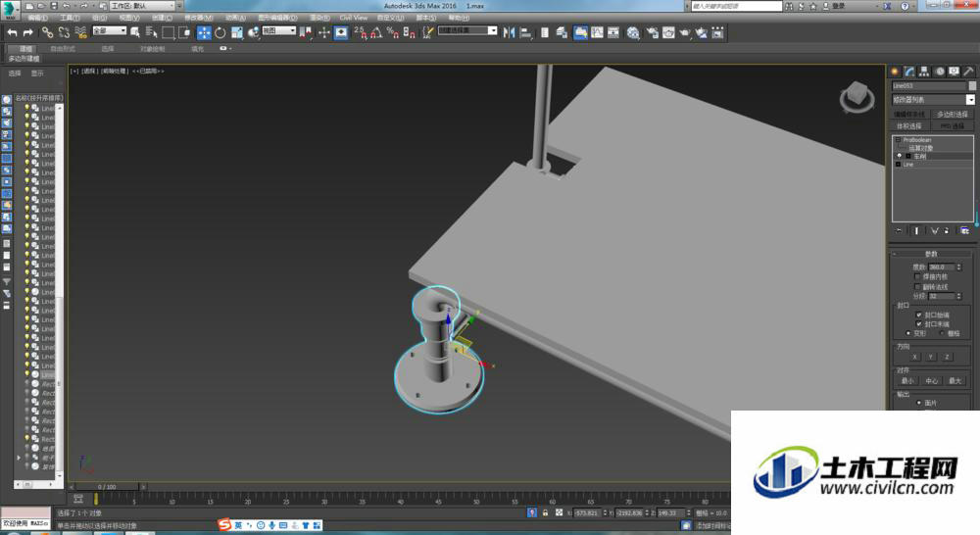Viewport: 980px width, 535px height.
Task: Select the Grid capping radio button
Action: tap(943, 334)
